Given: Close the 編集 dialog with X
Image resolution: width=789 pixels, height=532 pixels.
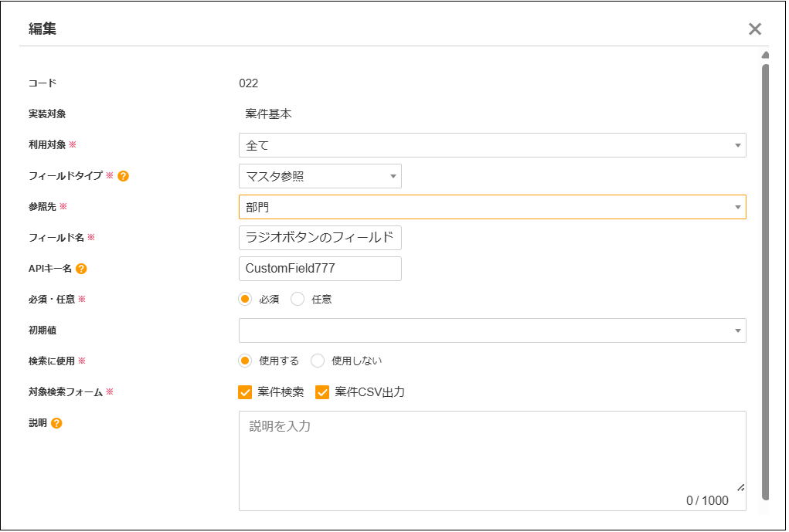Looking at the screenshot, I should coord(755,29).
